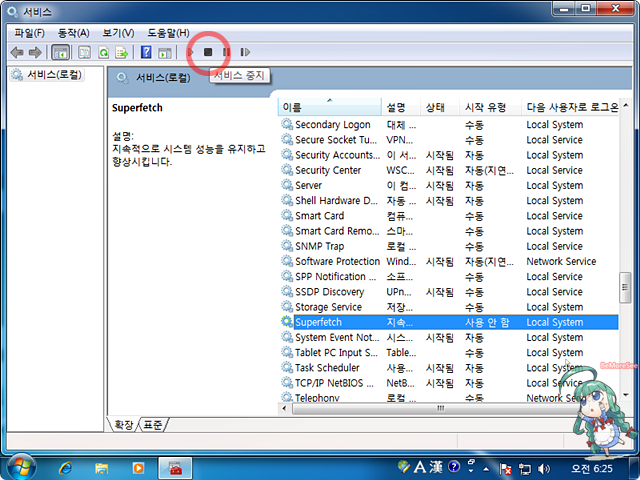
Task: Open the 보기(V) menu
Action: pos(118,33)
